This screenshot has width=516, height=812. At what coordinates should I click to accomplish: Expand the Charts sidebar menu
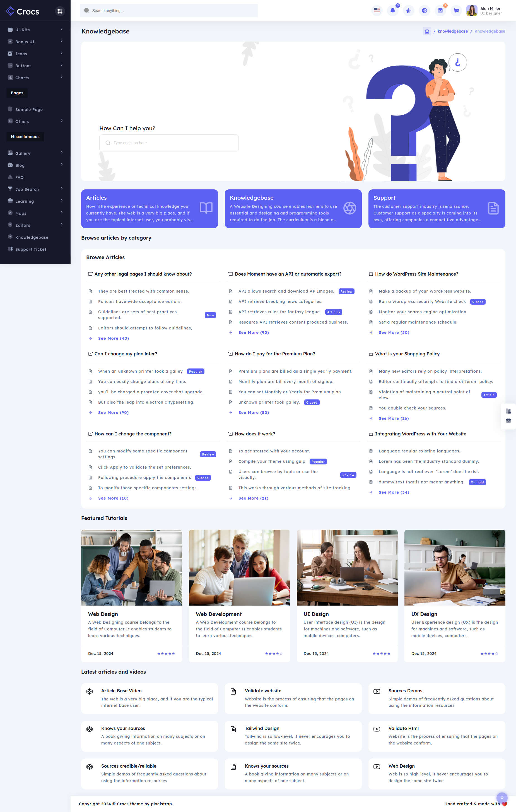tap(35, 78)
